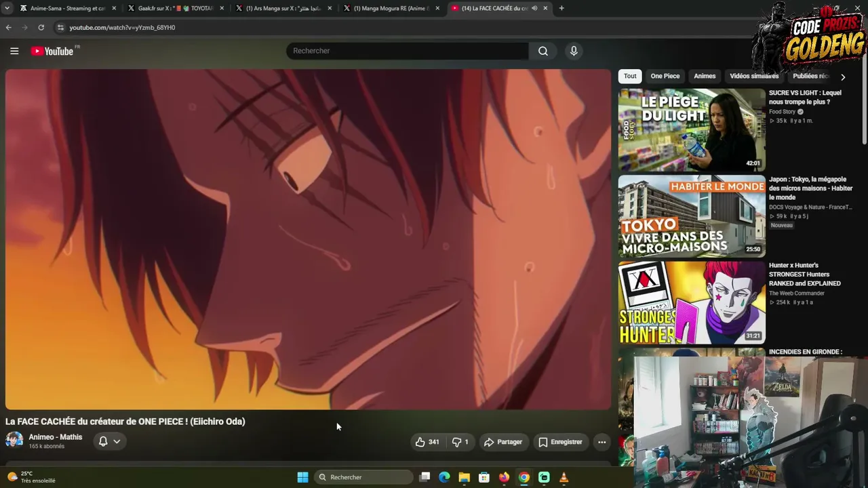Open the Japon : Tokyo, la mégapole title

pos(810,188)
